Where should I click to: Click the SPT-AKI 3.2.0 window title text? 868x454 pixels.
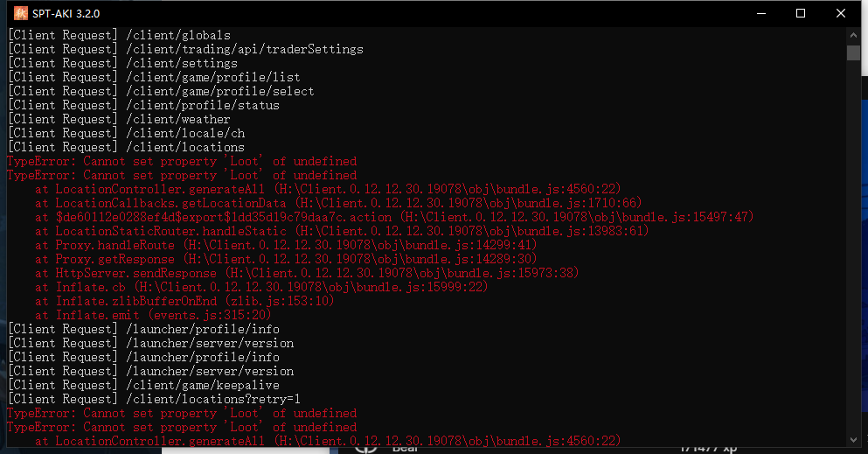tap(66, 13)
